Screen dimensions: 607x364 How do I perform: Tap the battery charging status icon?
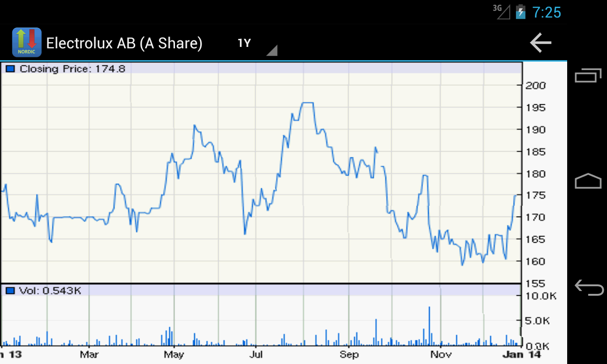(521, 11)
